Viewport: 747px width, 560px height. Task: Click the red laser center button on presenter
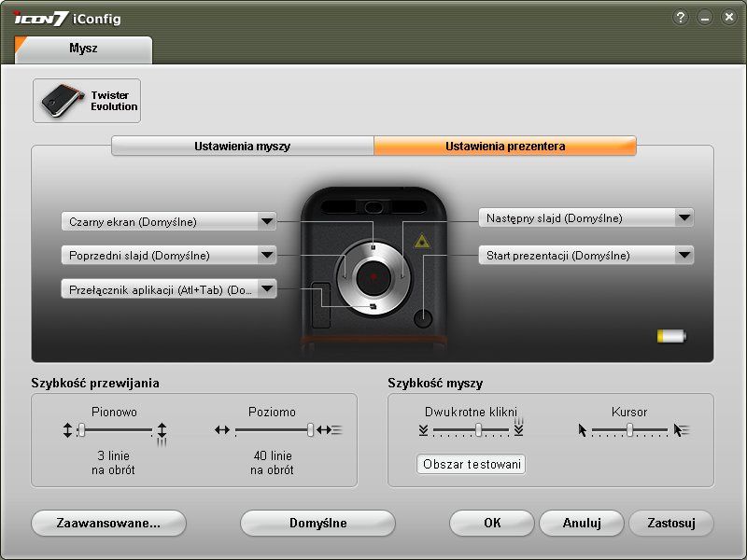point(373,276)
